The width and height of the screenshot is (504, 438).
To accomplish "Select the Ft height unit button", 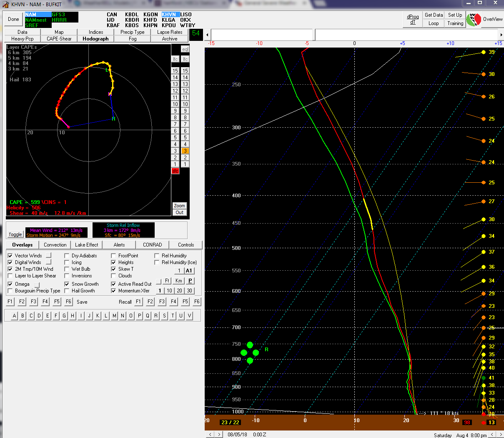I will point(167,281).
